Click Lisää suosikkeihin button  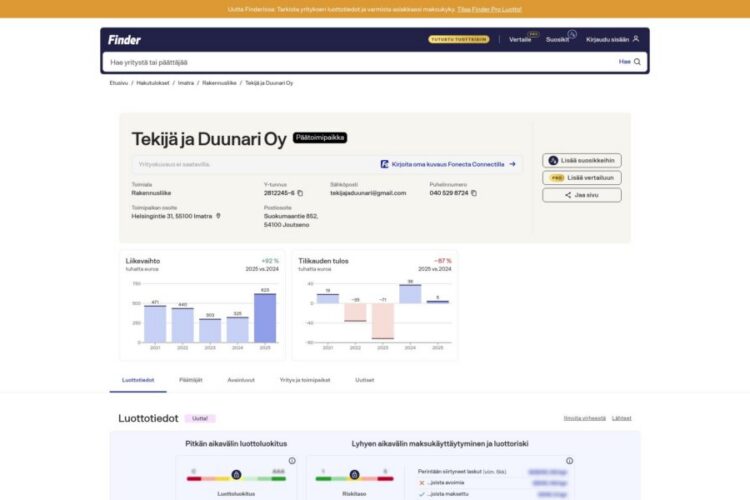click(582, 160)
